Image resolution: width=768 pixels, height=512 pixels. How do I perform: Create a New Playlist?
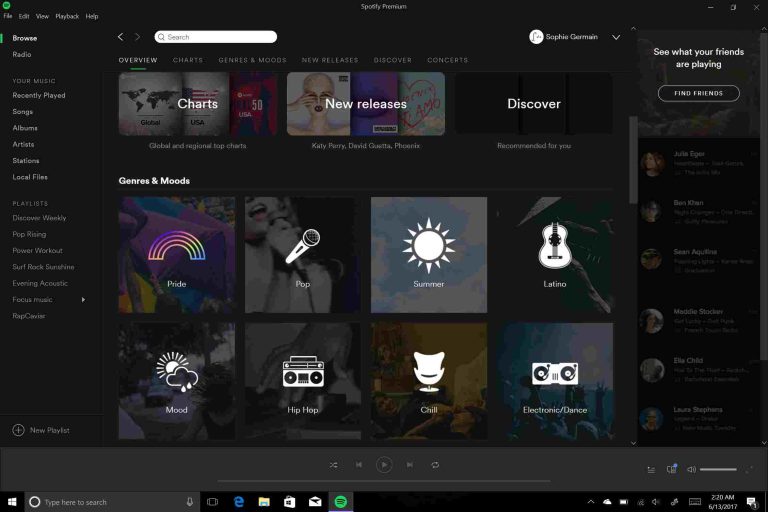(41, 430)
